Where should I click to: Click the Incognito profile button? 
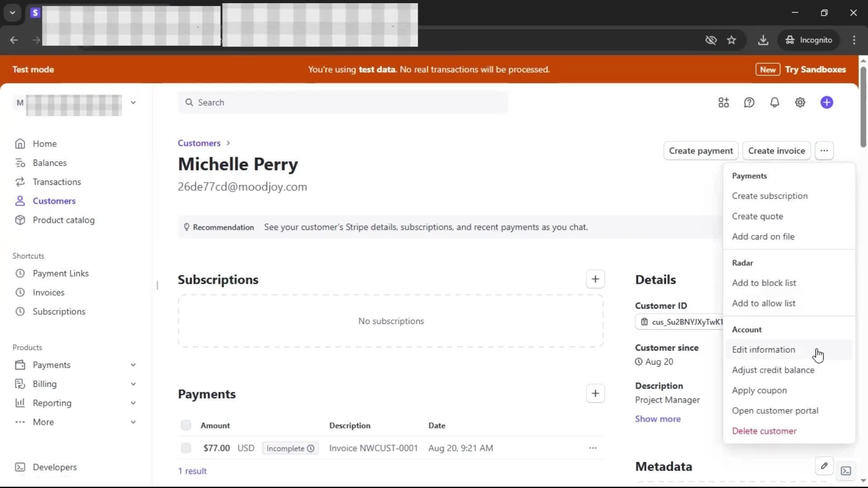(x=809, y=40)
